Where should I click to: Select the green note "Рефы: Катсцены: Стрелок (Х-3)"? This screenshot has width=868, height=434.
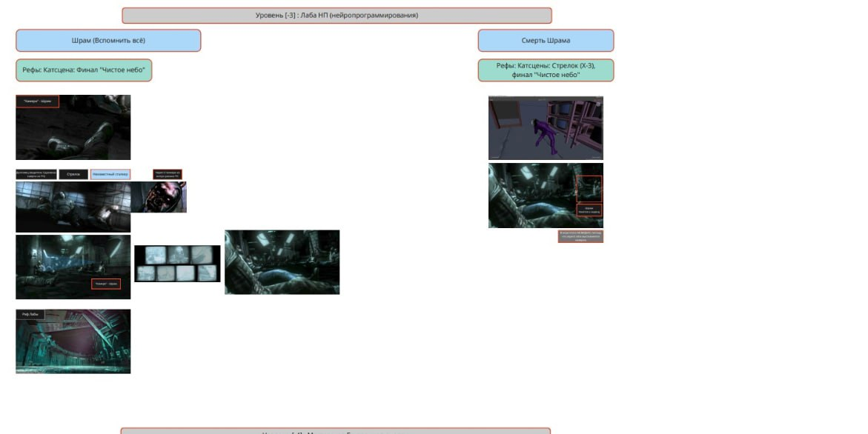click(x=546, y=70)
